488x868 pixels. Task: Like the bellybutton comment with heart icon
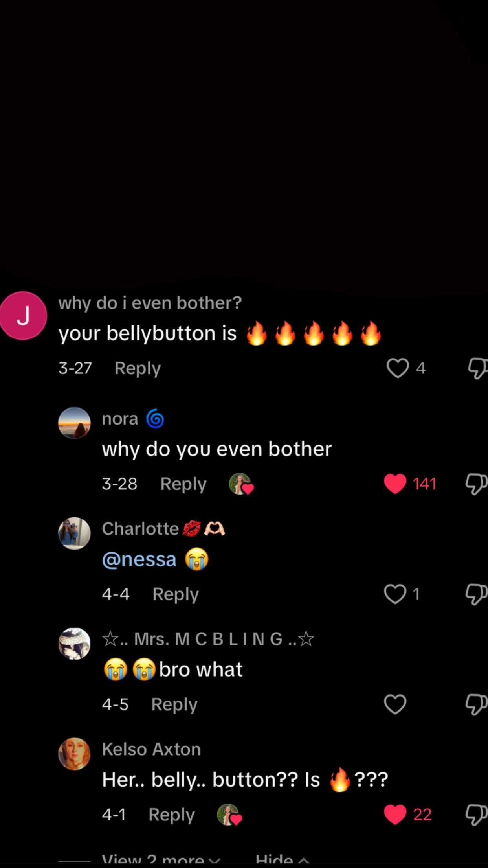398,368
